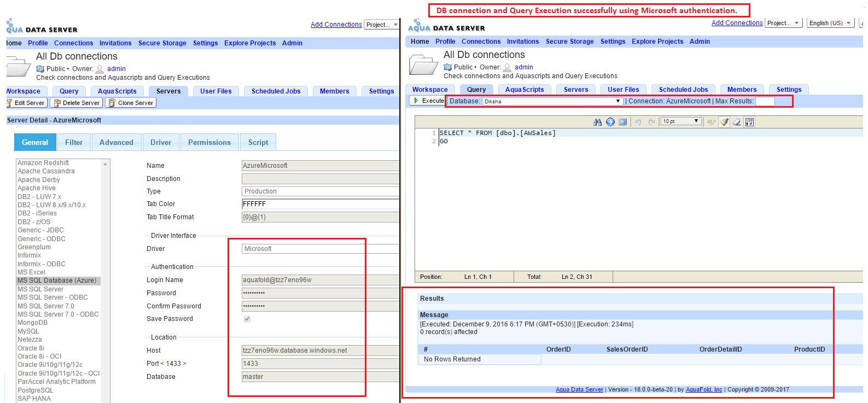Click the server Type dropdown showing Production
Viewport: 868px width, 403px height.
321,191
